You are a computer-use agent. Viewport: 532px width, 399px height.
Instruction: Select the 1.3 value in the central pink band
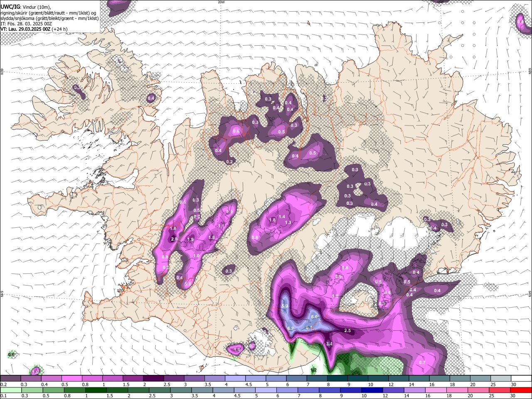[x=288, y=223]
